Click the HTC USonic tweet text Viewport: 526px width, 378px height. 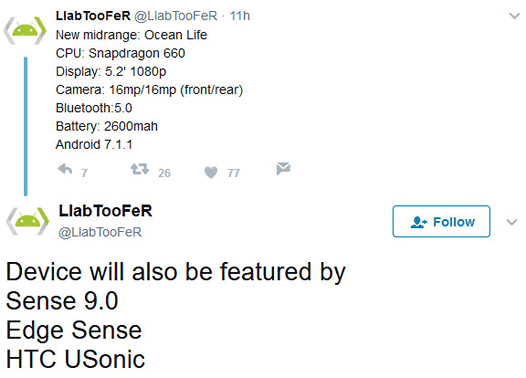[x=75, y=360]
